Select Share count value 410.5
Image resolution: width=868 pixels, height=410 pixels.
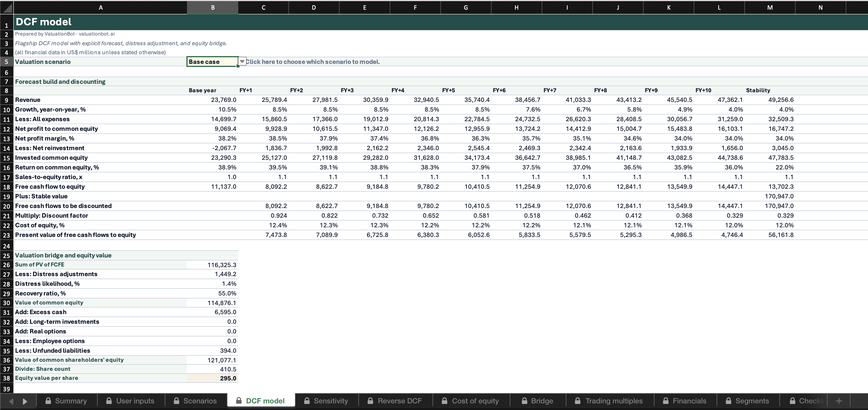pos(213,369)
